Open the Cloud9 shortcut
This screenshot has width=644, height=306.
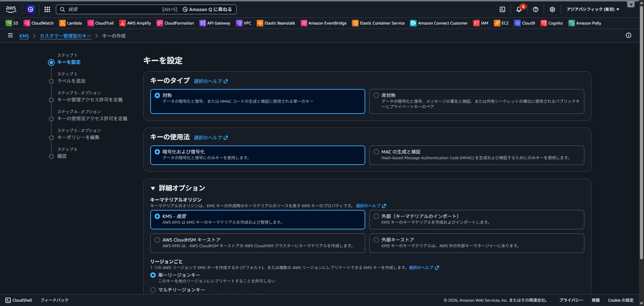(525, 23)
